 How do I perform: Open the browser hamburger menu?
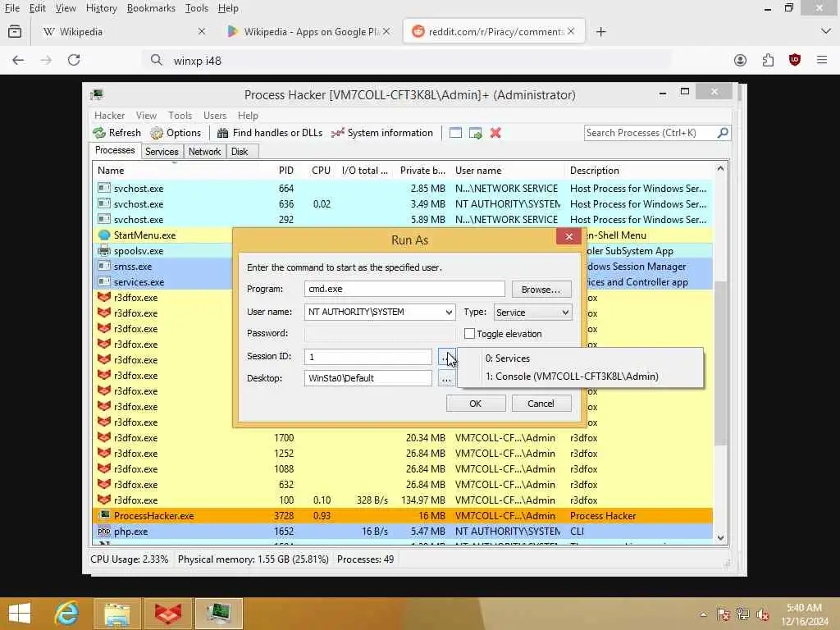pyautogui.click(x=822, y=60)
